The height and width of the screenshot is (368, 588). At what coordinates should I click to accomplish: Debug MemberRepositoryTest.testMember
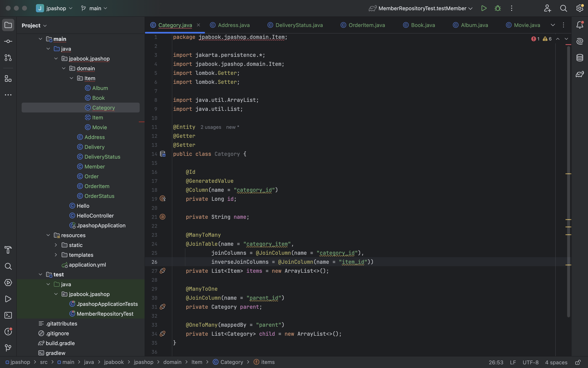pyautogui.click(x=498, y=8)
